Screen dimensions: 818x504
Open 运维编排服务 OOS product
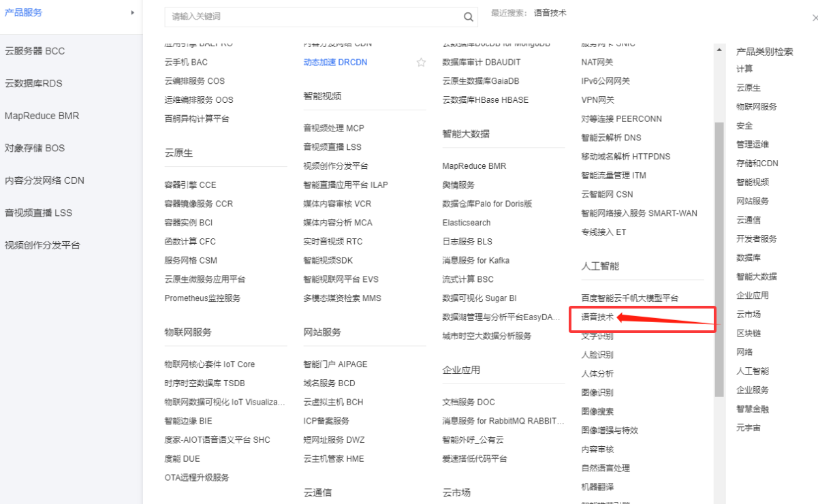(199, 100)
